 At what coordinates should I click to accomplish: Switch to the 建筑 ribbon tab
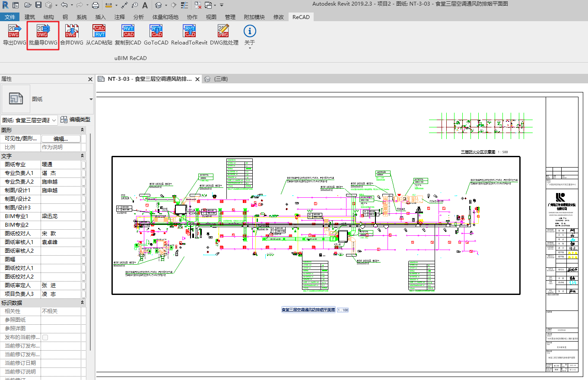30,17
